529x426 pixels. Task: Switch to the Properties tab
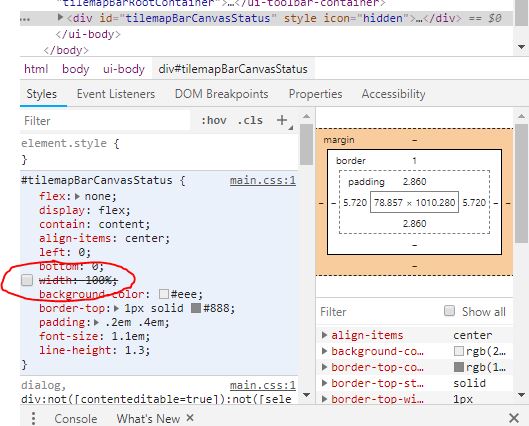pos(315,94)
